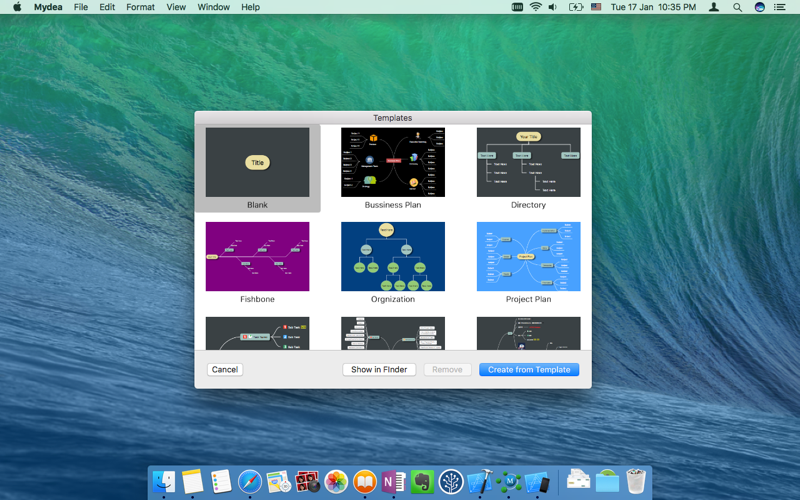Open the Help menu
Image resolution: width=800 pixels, height=500 pixels.
[251, 7]
